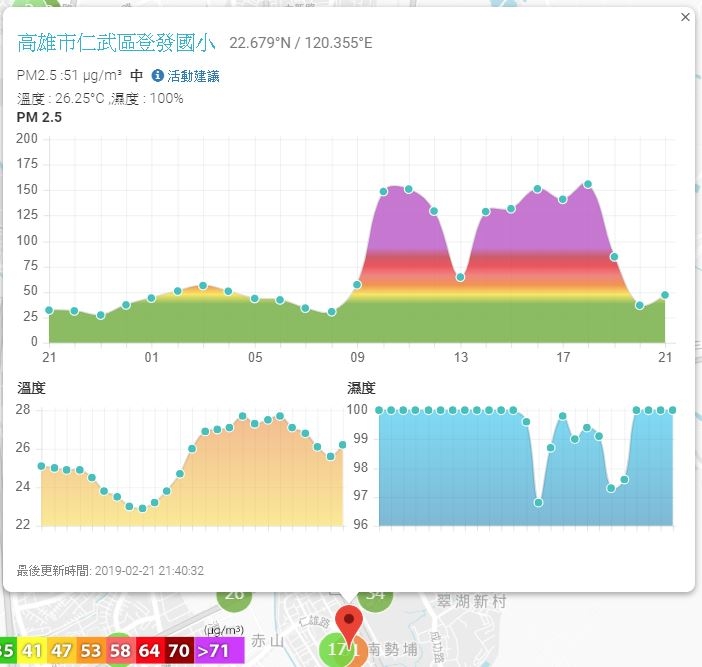The height and width of the screenshot is (667, 702).
Task: Click the lowest temperature chart point
Action: point(142,509)
